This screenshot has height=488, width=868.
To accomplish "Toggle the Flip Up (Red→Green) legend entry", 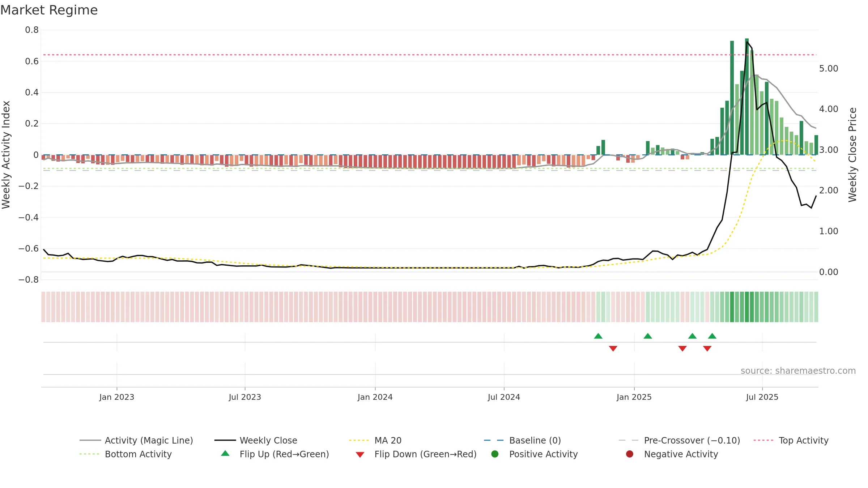I will (275, 454).
